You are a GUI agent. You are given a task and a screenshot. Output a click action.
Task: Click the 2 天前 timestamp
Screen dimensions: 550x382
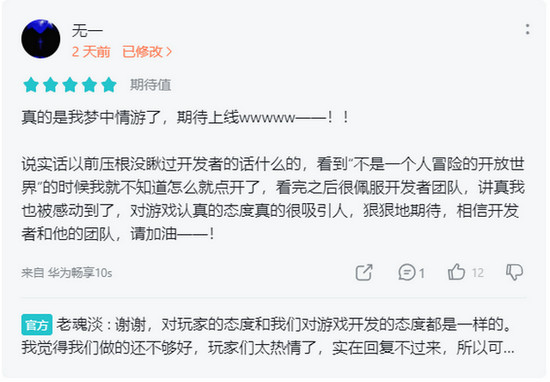point(91,52)
